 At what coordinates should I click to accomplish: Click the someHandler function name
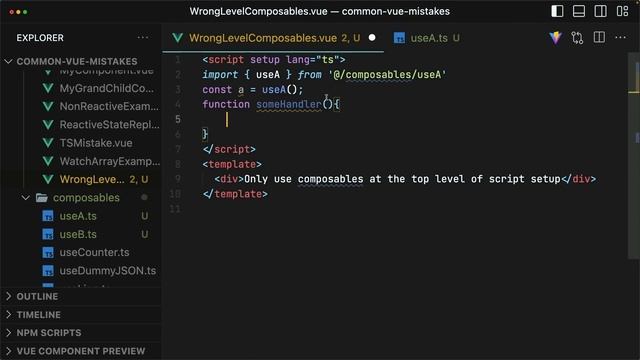point(289,104)
